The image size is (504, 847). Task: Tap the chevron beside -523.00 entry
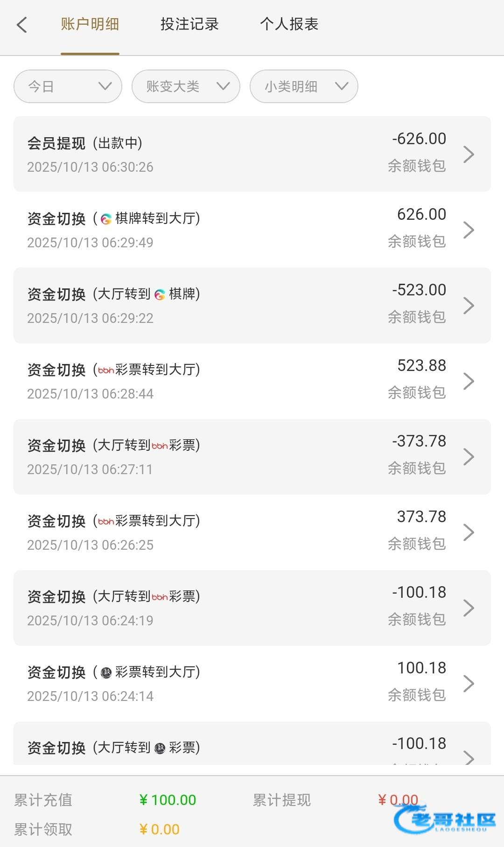click(x=469, y=305)
